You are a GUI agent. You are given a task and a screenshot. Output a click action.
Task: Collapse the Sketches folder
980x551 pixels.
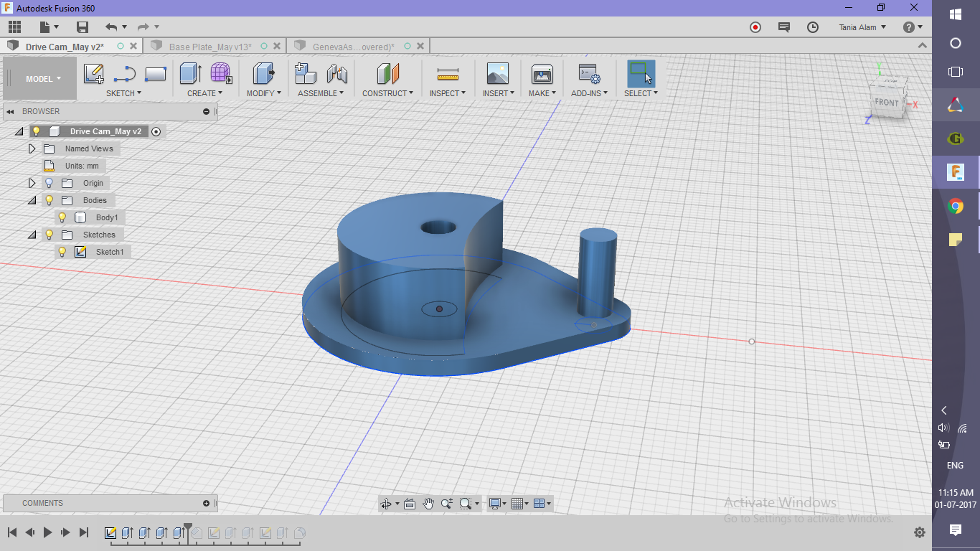pos(32,235)
